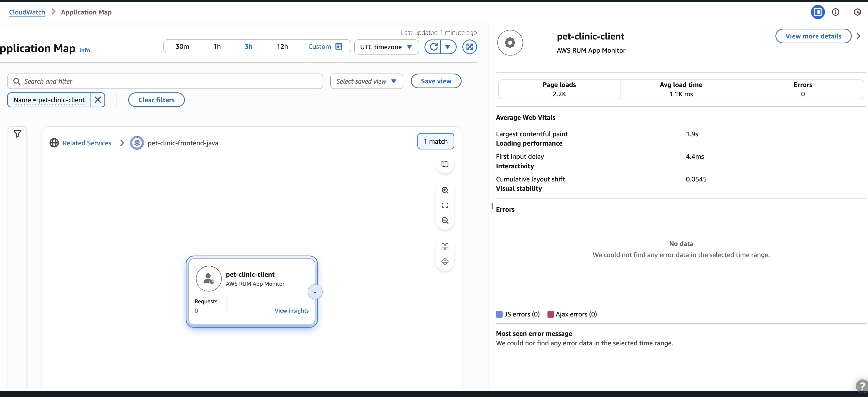This screenshot has height=397, width=868.
Task: Zoom in on the application map
Action: (445, 190)
